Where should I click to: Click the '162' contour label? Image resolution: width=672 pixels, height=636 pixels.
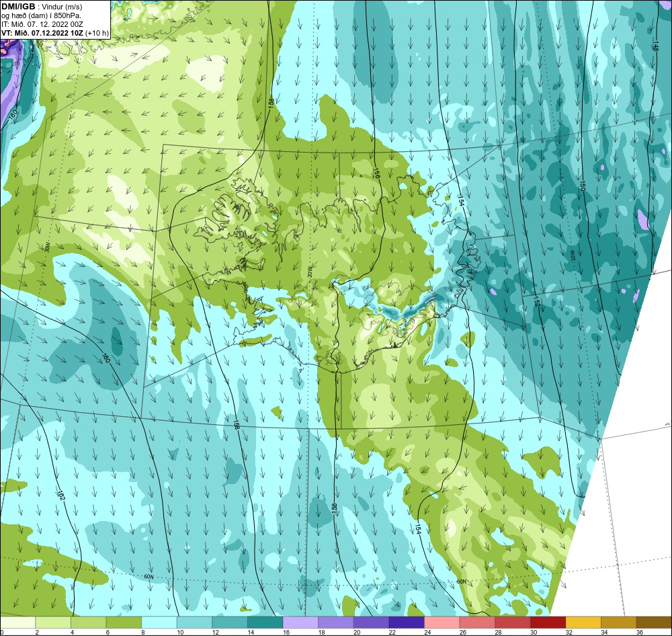pos(61,495)
